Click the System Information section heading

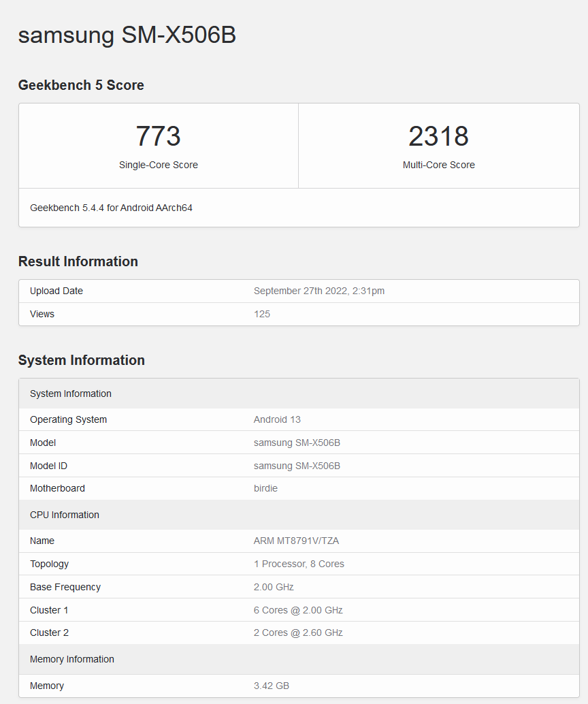(81, 360)
